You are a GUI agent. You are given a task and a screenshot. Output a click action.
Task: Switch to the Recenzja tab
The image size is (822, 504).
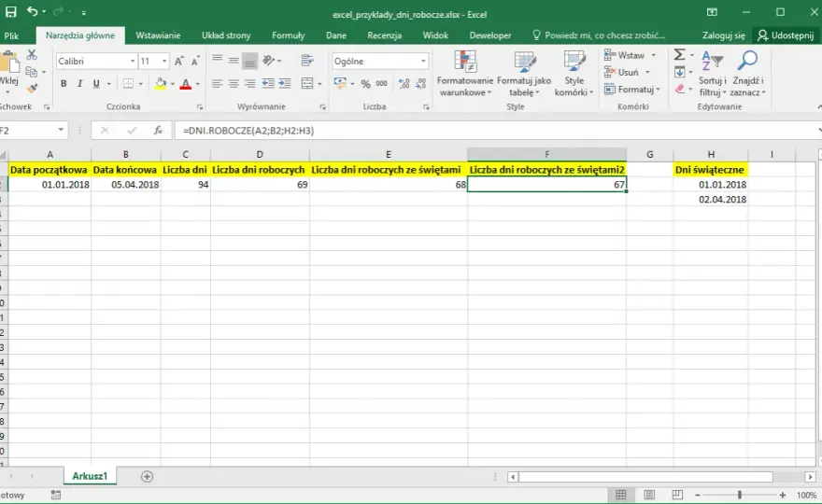click(384, 35)
